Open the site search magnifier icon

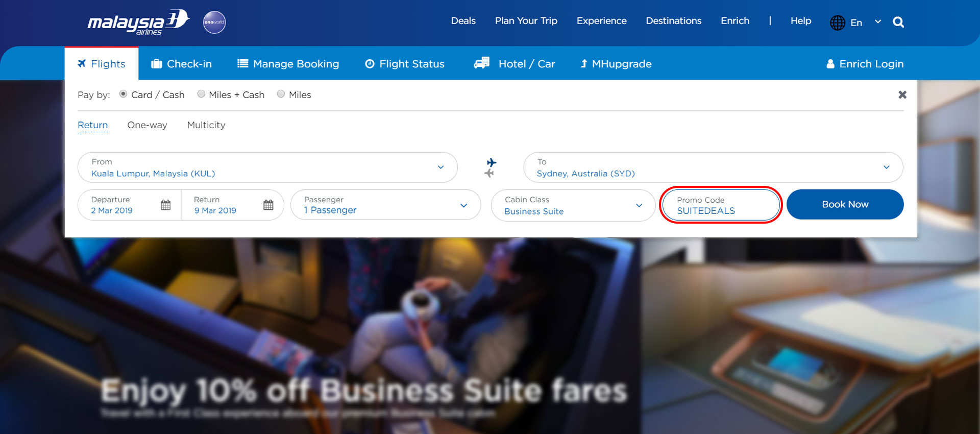pyautogui.click(x=898, y=22)
